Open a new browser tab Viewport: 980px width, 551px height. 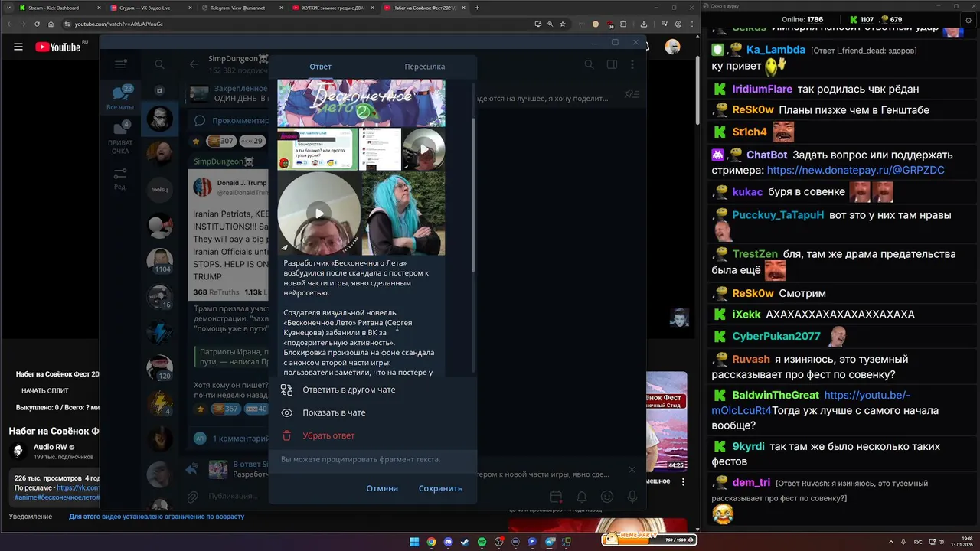coord(477,8)
